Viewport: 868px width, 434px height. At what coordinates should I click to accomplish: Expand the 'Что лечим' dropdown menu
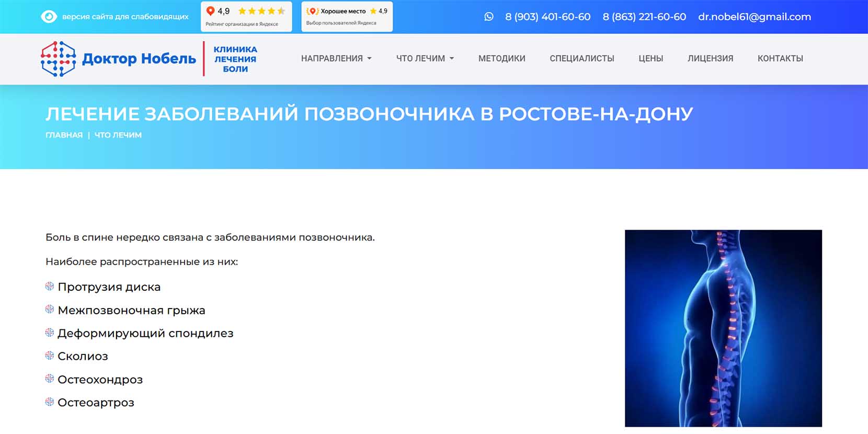(425, 59)
